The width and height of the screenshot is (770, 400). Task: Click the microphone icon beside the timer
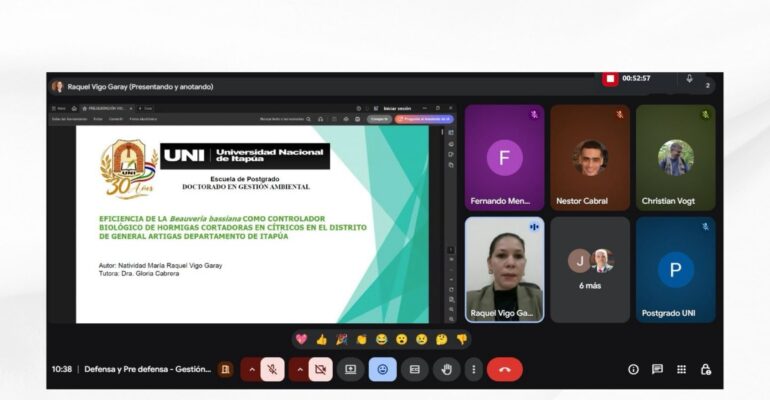coord(689,79)
